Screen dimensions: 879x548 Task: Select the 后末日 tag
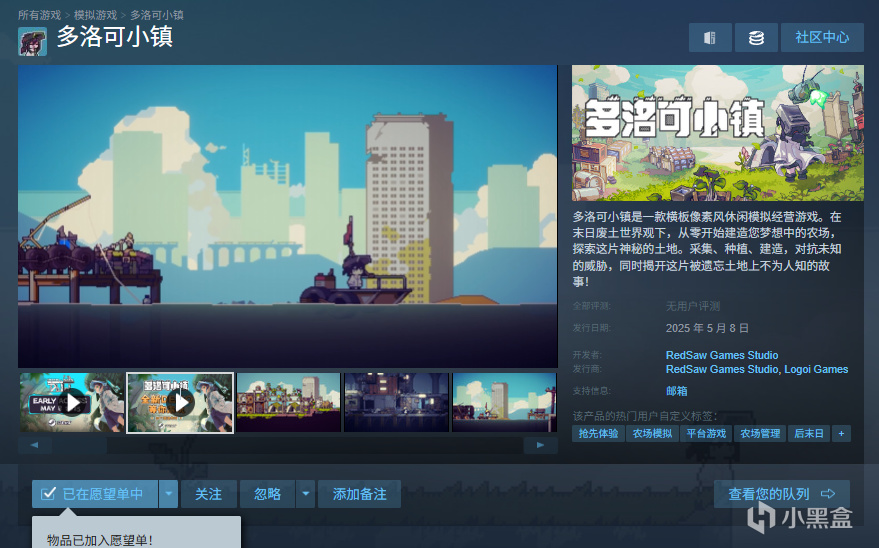(x=808, y=434)
